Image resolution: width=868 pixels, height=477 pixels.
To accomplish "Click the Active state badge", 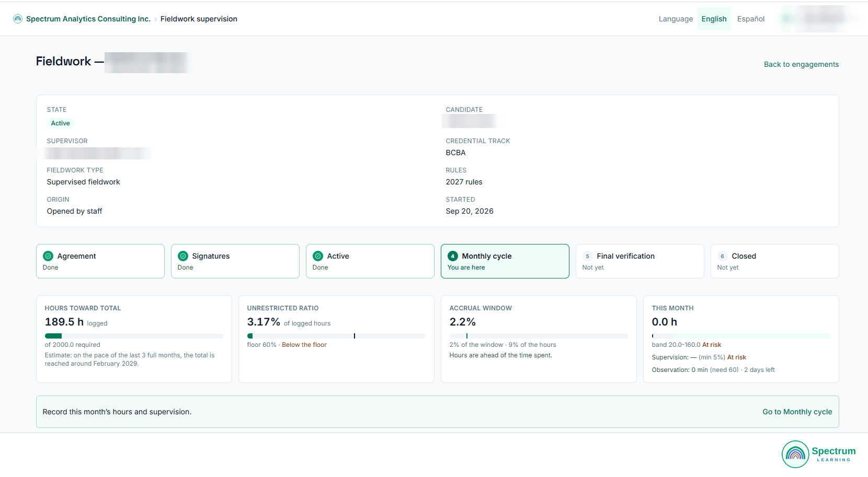I will (61, 123).
